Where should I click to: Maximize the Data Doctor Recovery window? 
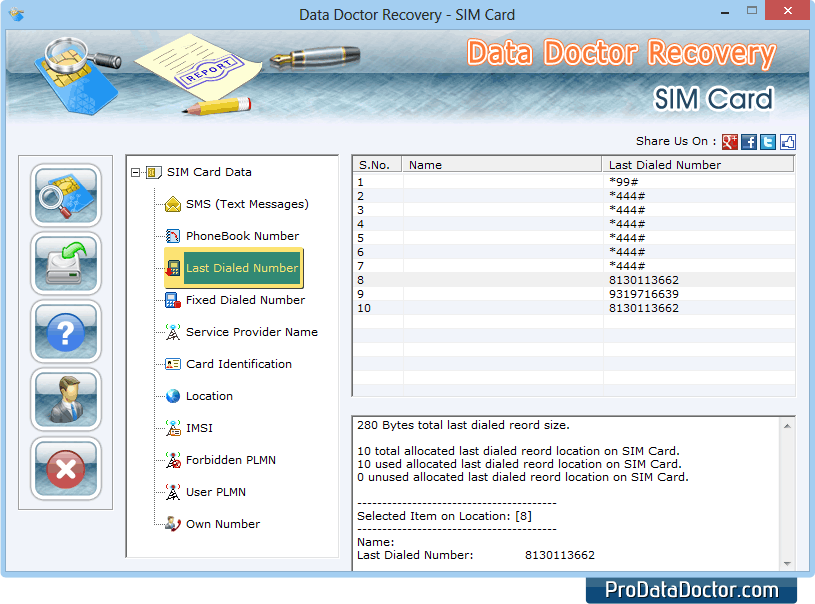coord(752,11)
